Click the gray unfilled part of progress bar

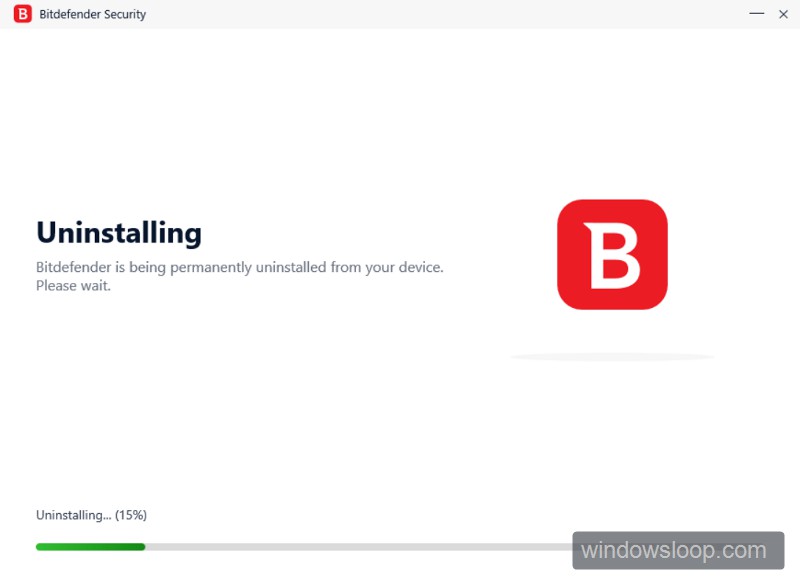[350, 547]
